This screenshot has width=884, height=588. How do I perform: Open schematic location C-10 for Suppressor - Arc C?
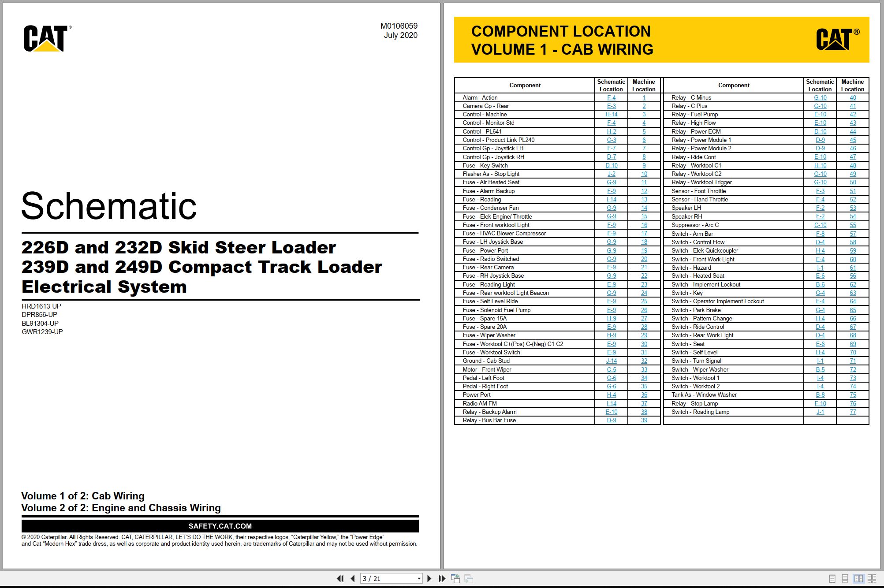[820, 225]
